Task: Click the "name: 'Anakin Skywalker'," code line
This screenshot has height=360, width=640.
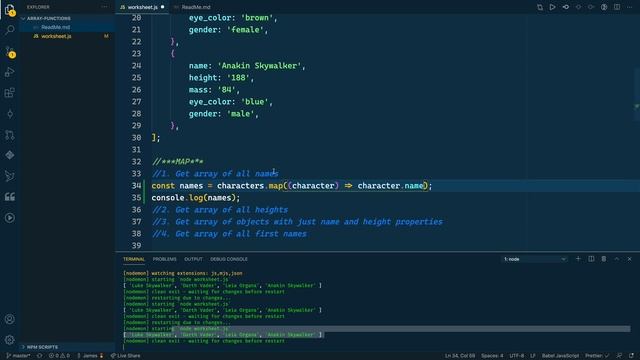Action: [x=247, y=66]
